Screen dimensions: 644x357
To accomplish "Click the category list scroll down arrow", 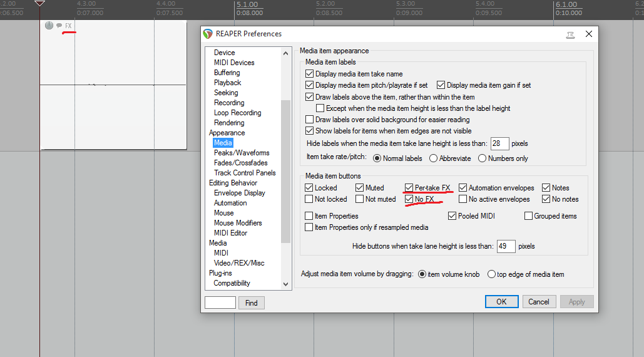I will click(x=285, y=284).
